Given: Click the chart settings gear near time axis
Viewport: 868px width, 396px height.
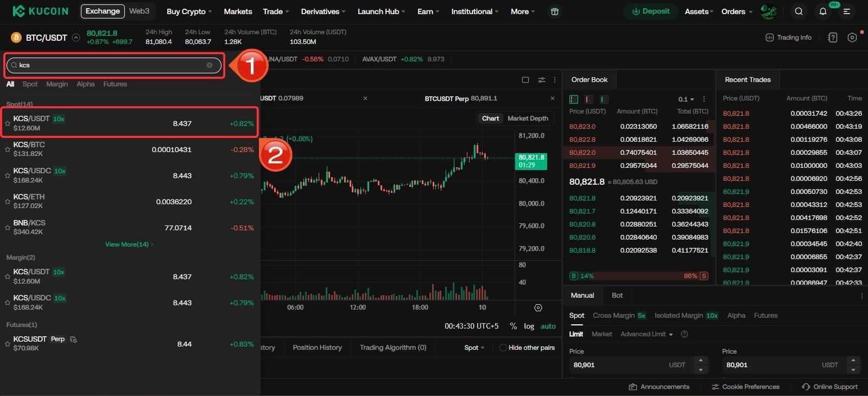Looking at the screenshot, I should pos(538,308).
